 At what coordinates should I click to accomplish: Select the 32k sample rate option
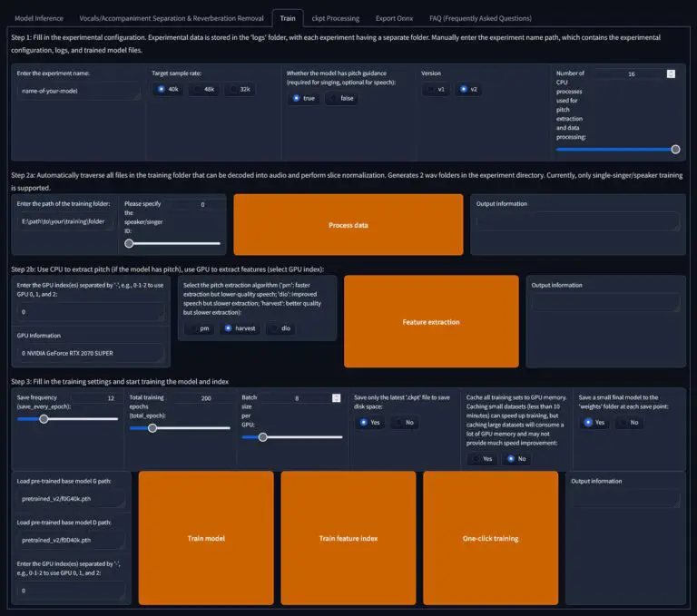[x=240, y=89]
